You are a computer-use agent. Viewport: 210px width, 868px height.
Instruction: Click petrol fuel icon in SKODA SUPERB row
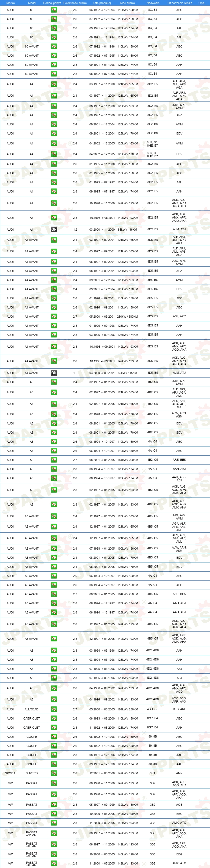[x=54, y=773]
